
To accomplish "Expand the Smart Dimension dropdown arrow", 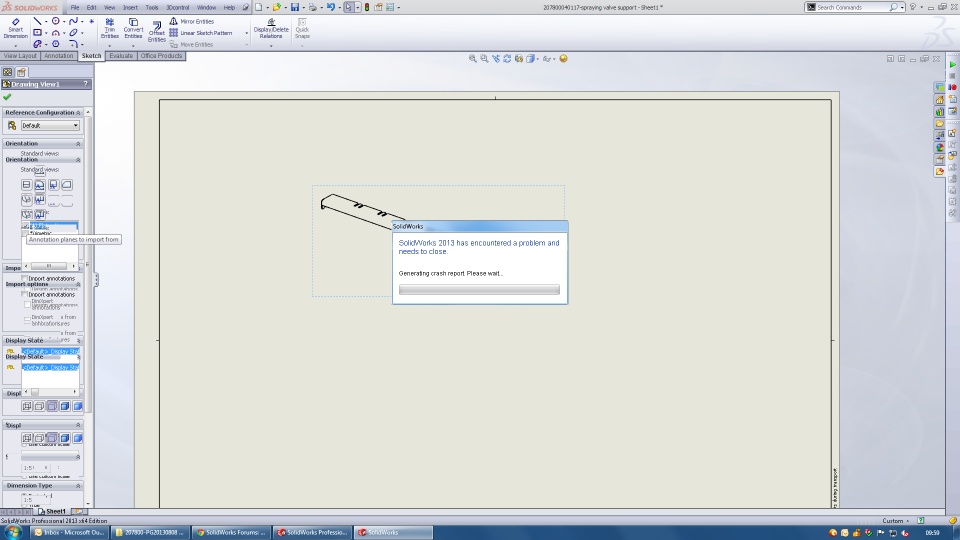I will (x=15, y=45).
